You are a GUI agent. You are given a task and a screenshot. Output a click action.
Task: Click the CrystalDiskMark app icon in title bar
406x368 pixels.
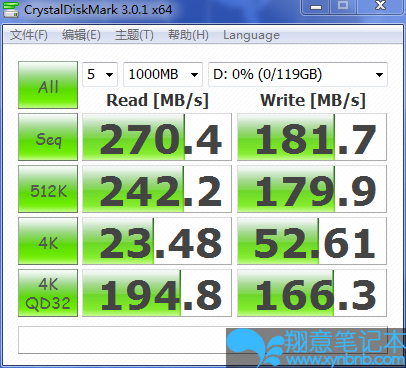pyautogui.click(x=11, y=9)
